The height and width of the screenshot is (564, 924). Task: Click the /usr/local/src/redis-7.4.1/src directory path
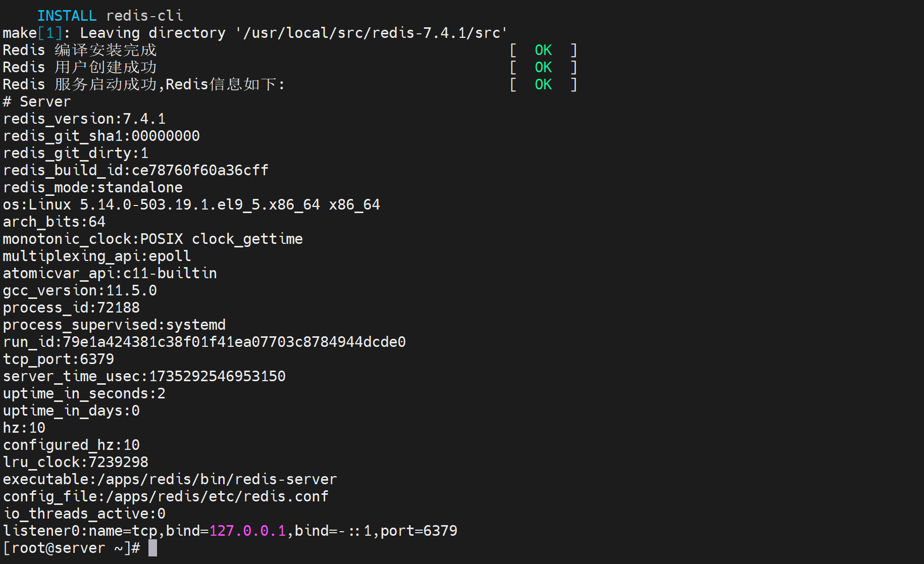371,33
